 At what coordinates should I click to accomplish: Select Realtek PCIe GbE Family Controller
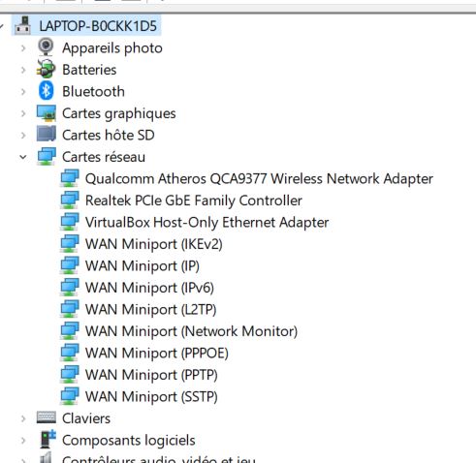pyautogui.click(x=194, y=201)
